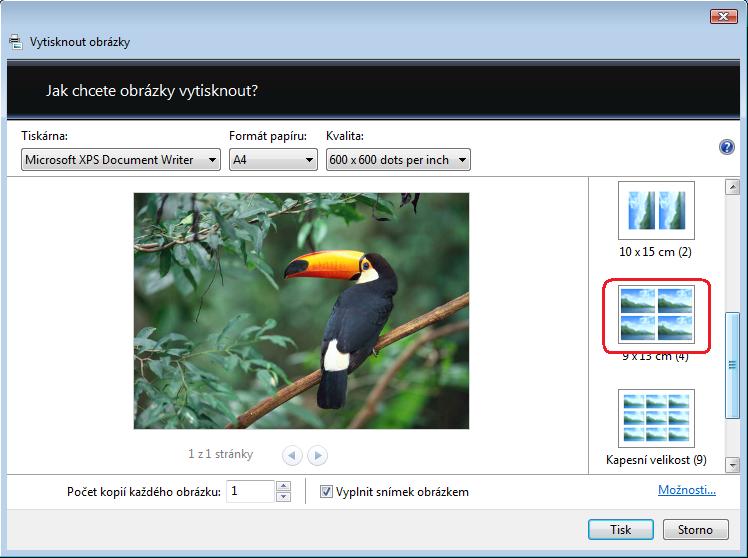
Task: Click layout list scrollbar up arrow
Action: click(x=732, y=187)
